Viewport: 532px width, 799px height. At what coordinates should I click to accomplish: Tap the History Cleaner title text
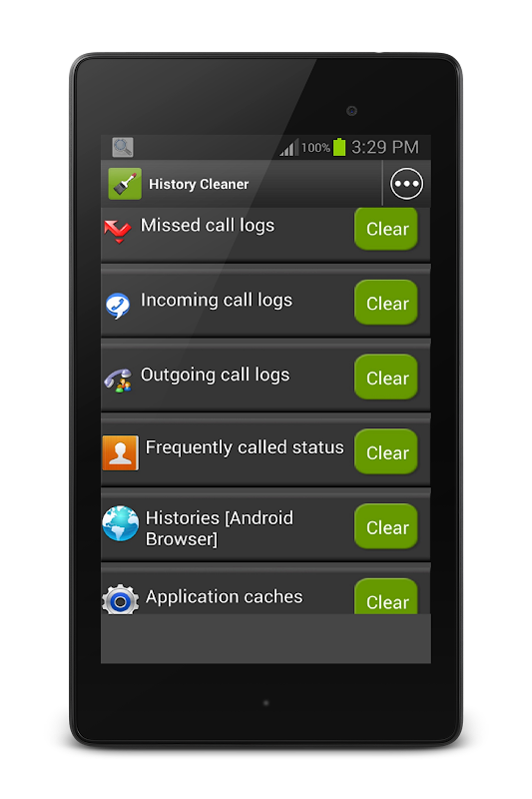(x=199, y=184)
